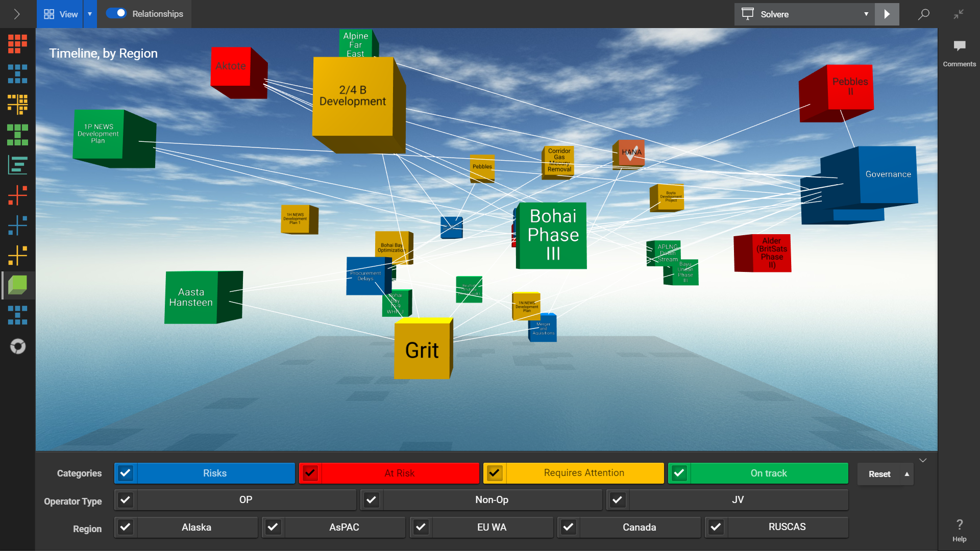Viewport: 980px width, 551px height.
Task: Open the Solvere presentation dropdown
Action: click(866, 14)
